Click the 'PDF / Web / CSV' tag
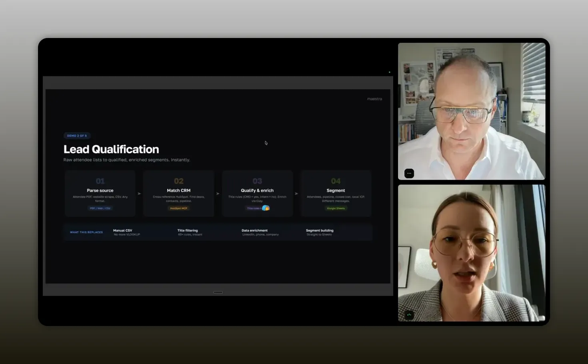Screen dimensions: 588x364 tap(100, 208)
